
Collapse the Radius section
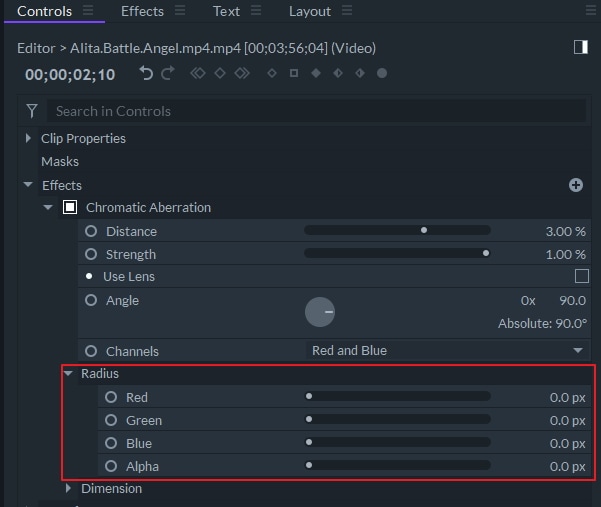pyautogui.click(x=68, y=374)
